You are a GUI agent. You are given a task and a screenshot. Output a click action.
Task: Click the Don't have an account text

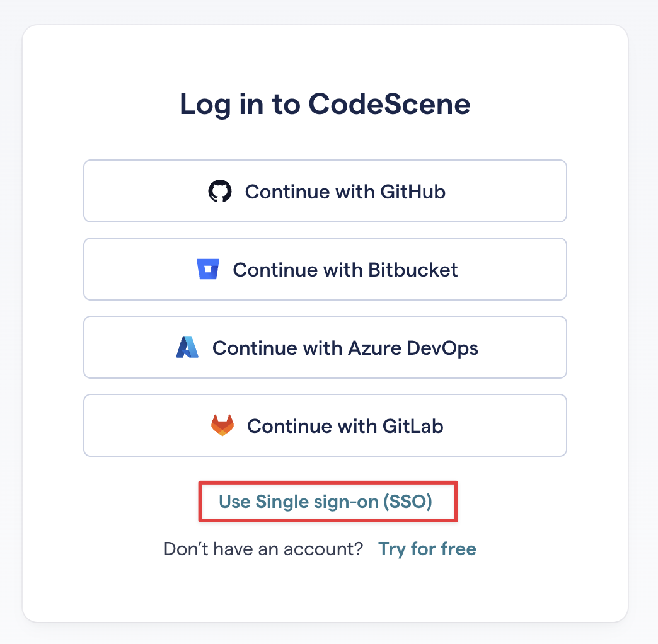(263, 549)
